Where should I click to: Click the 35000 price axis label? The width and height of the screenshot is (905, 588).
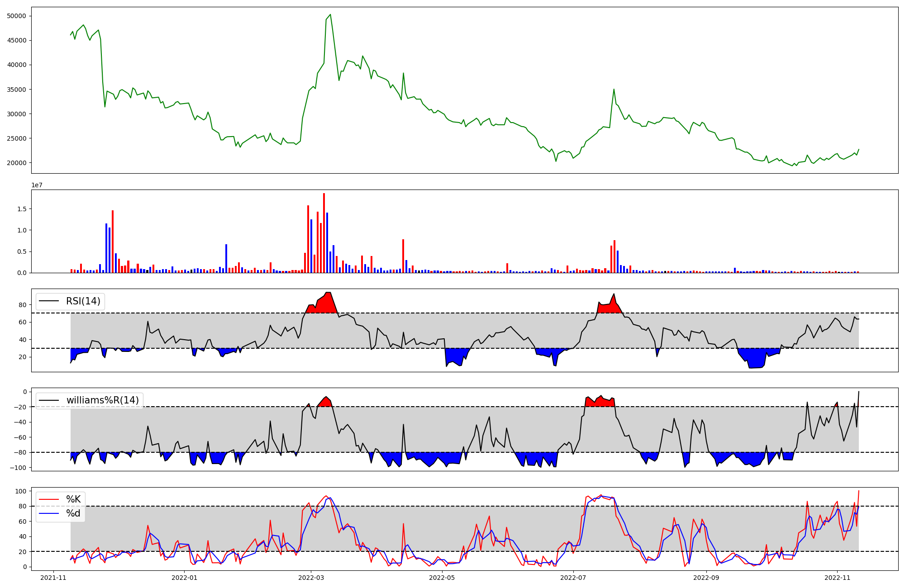17,90
